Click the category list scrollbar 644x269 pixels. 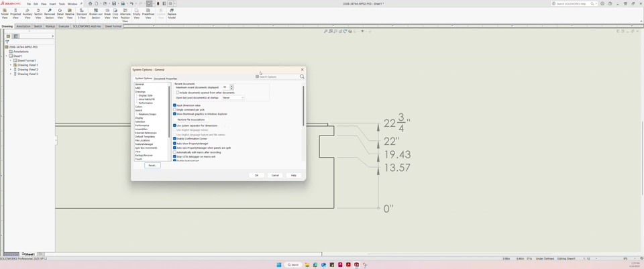point(169,111)
